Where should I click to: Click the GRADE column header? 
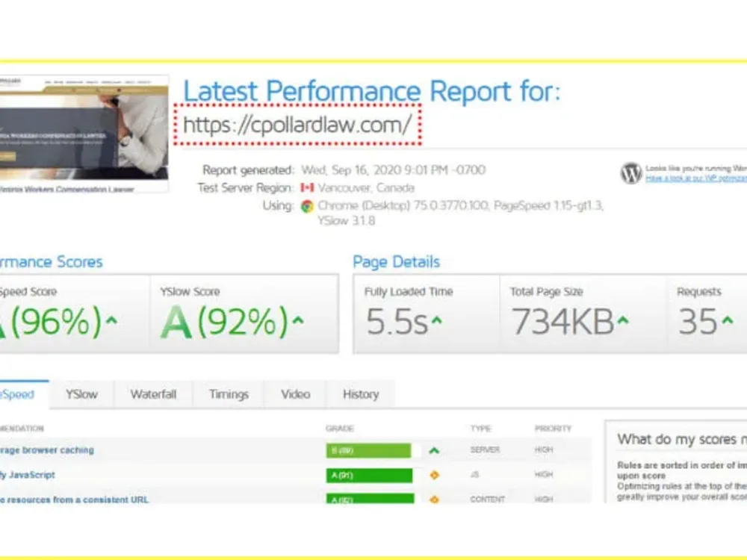pyautogui.click(x=340, y=429)
